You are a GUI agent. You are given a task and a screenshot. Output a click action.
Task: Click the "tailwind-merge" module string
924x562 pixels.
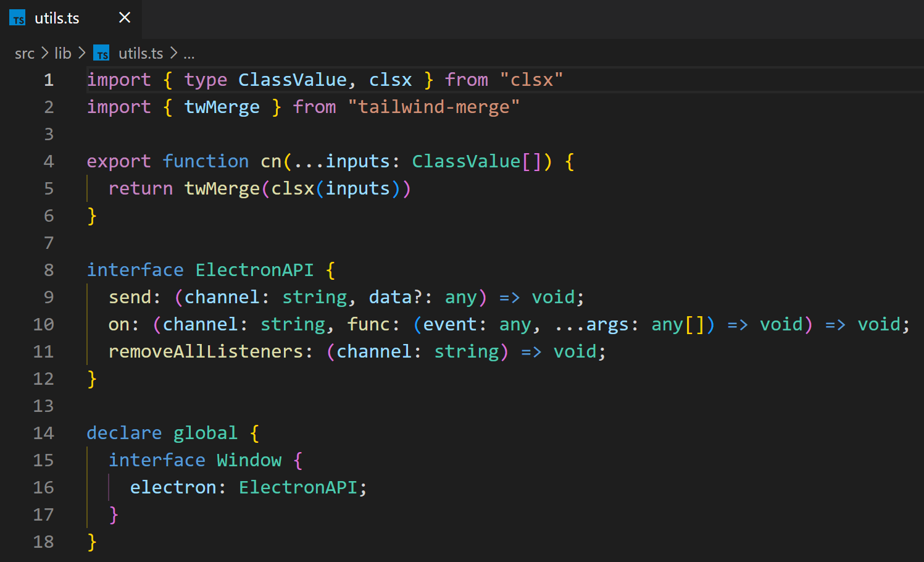click(433, 107)
